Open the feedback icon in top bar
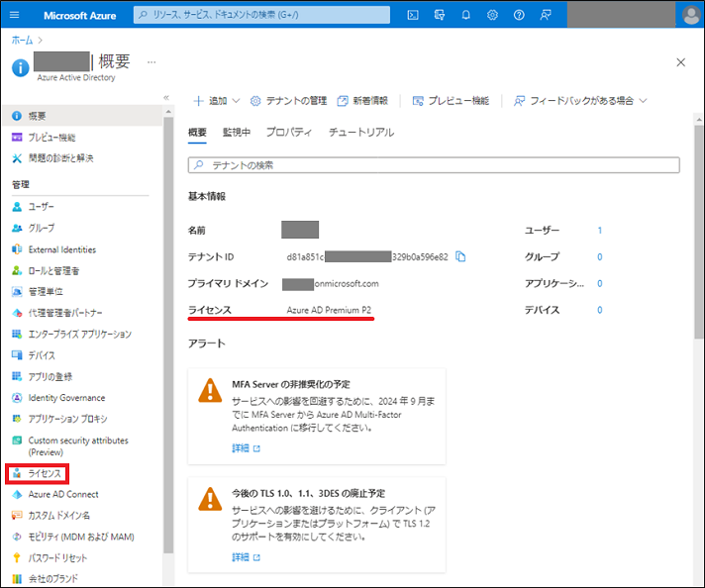705x588 pixels. click(546, 15)
